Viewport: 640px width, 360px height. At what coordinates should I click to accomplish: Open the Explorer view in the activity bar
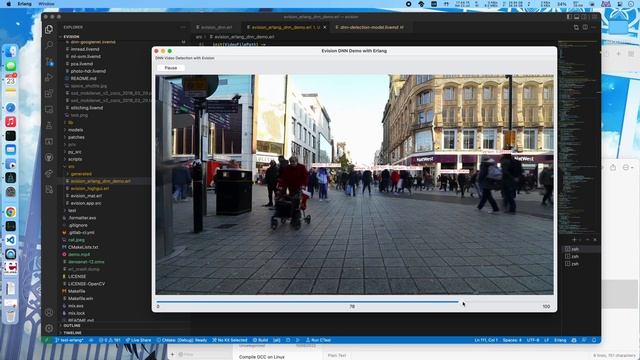coord(49,29)
